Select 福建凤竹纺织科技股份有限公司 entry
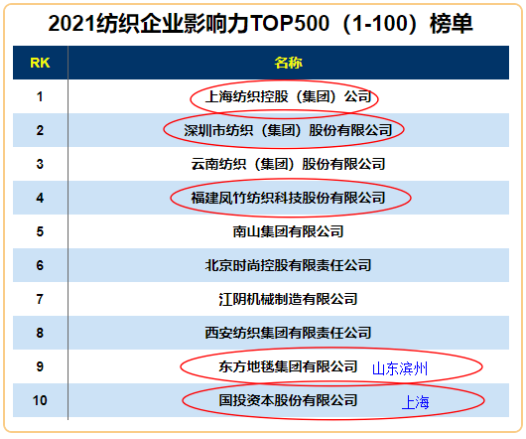Screen dimensions: 526x439 [x=288, y=198]
